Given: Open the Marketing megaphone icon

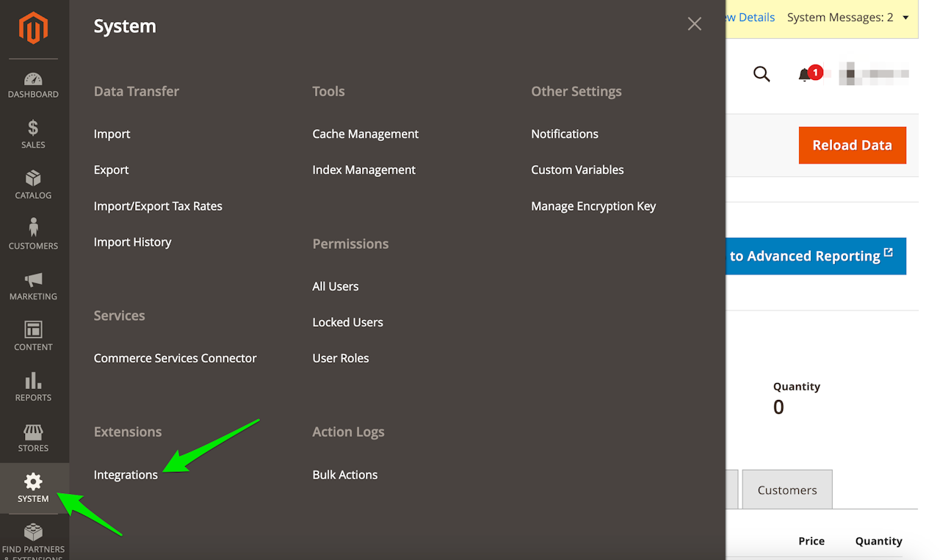Looking at the screenshot, I should [33, 280].
